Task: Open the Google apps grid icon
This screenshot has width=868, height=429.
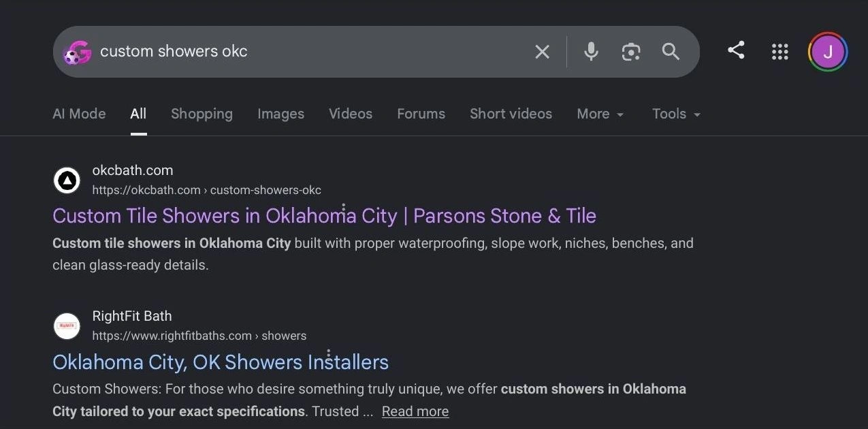Action: click(779, 52)
